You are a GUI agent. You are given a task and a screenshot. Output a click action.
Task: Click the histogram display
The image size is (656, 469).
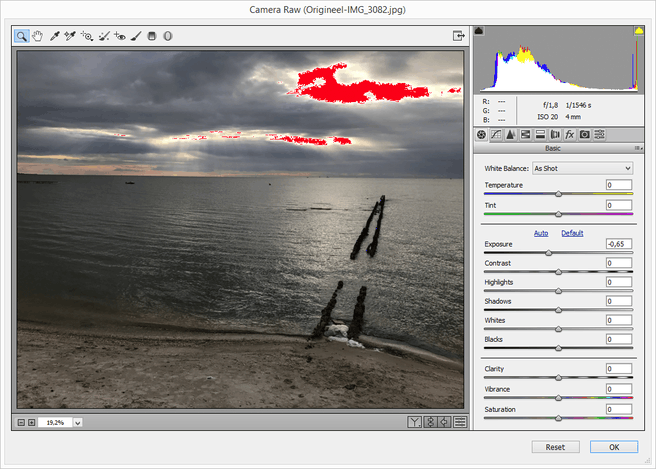tap(559, 59)
